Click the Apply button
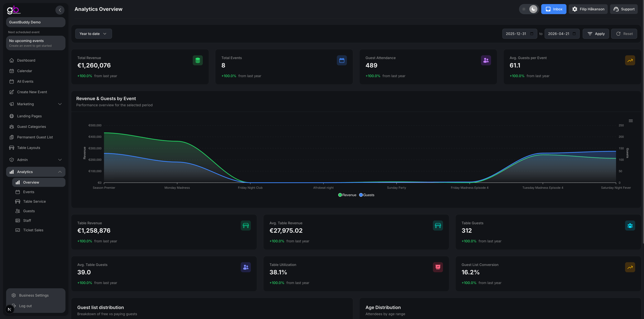The width and height of the screenshot is (644, 319). (x=596, y=33)
